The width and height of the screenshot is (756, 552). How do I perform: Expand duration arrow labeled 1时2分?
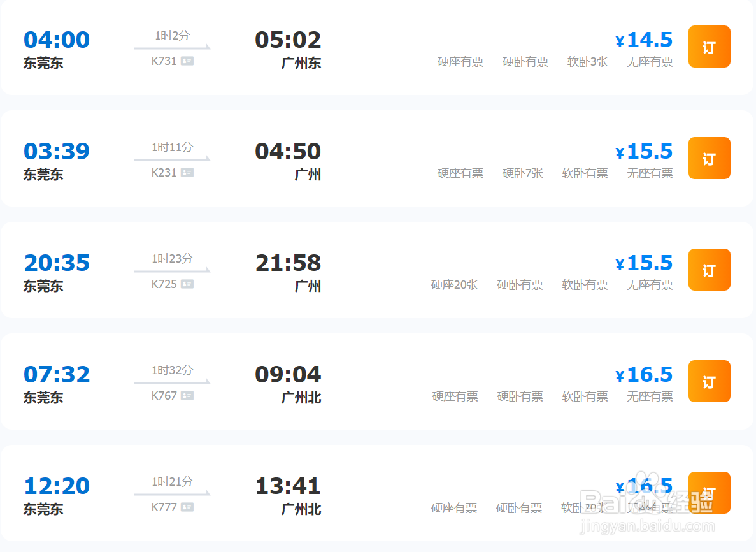point(172,39)
